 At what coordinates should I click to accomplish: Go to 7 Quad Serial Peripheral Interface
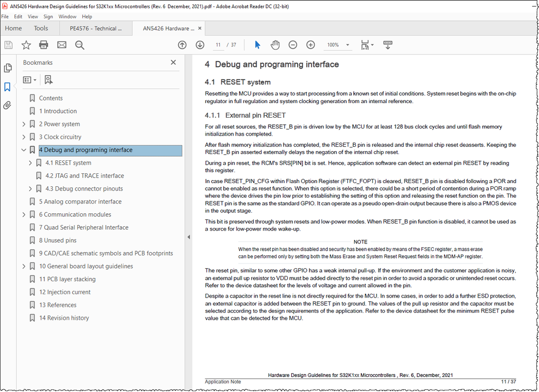pyautogui.click(x=84, y=227)
